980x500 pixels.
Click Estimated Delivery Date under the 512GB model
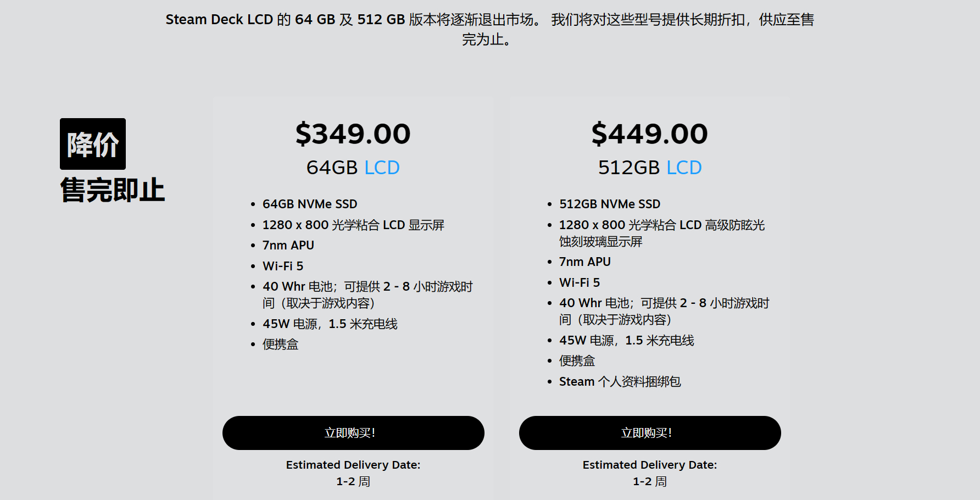pyautogui.click(x=650, y=465)
